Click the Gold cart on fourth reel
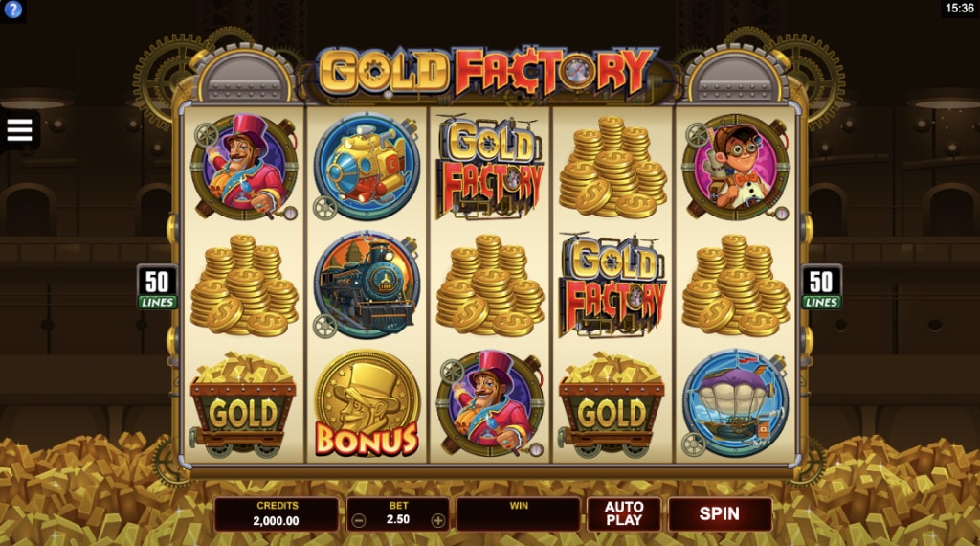Image resolution: width=980 pixels, height=546 pixels. coord(612,405)
